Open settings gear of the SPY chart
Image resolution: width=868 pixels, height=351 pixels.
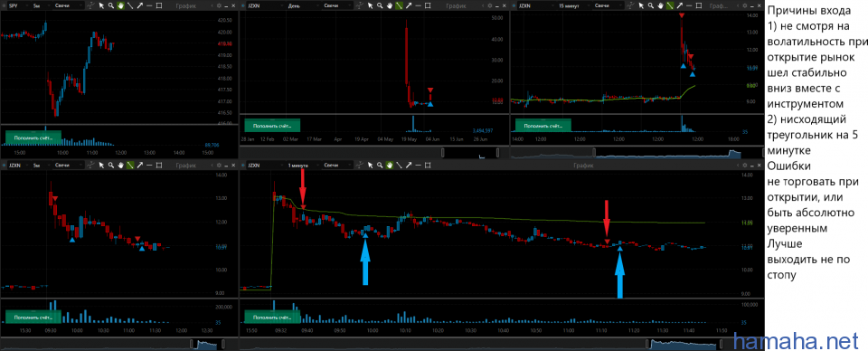coord(219,5)
